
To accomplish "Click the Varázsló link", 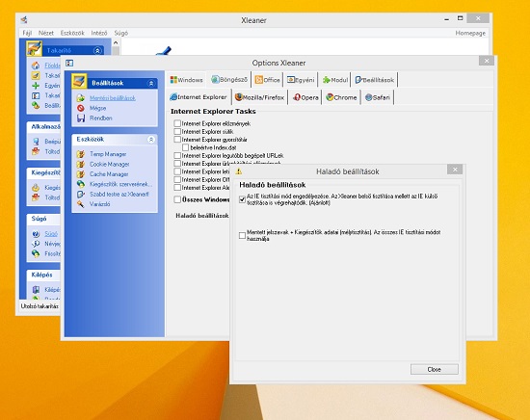I will pyautogui.click(x=99, y=204).
